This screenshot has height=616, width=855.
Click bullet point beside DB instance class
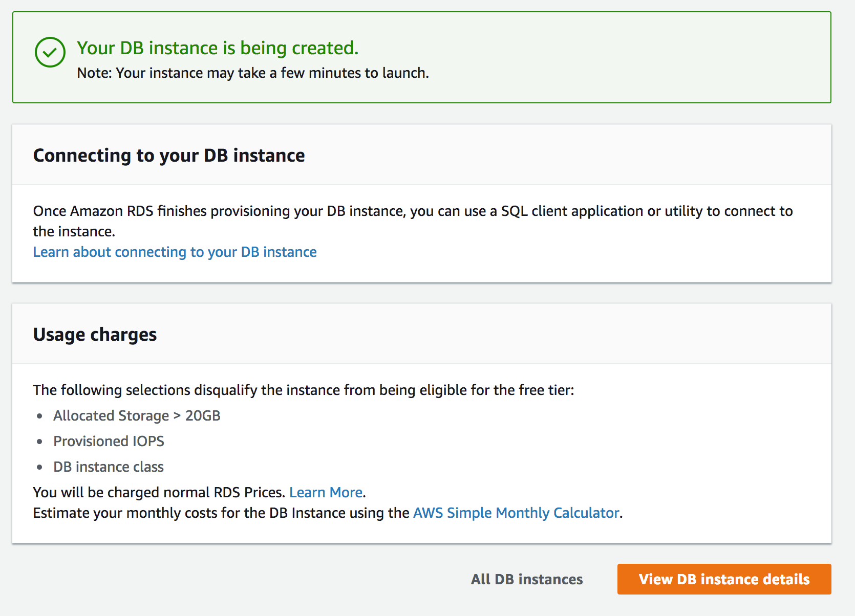click(39, 467)
